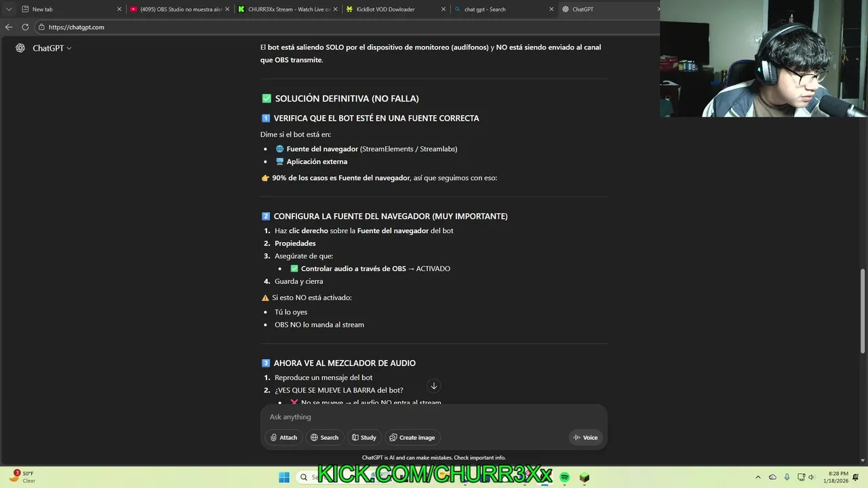Switch to the CHURR3Xx Stream Kick tab

pyautogui.click(x=287, y=9)
